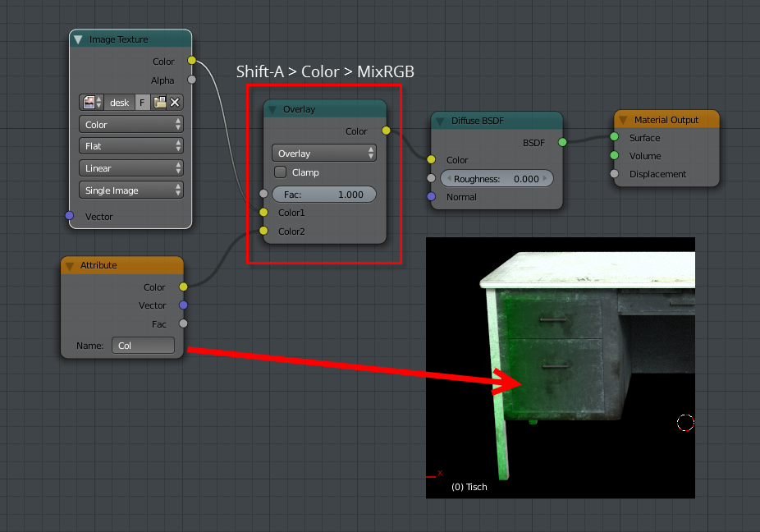Screen dimensions: 760x532
Task: Click Diffuse BSDF Normal input socket
Action: click(x=431, y=196)
